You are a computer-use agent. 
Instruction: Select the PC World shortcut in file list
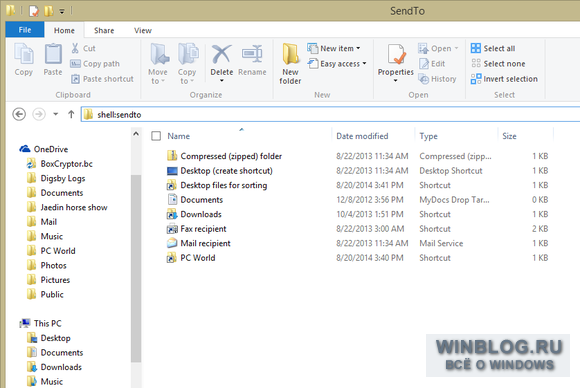[198, 258]
